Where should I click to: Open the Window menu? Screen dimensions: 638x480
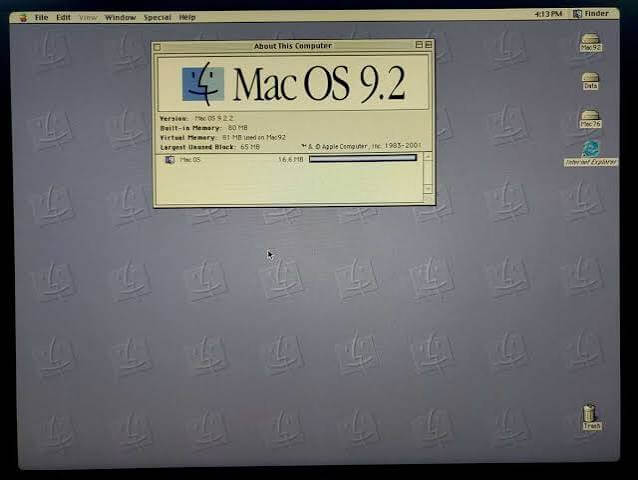point(120,17)
